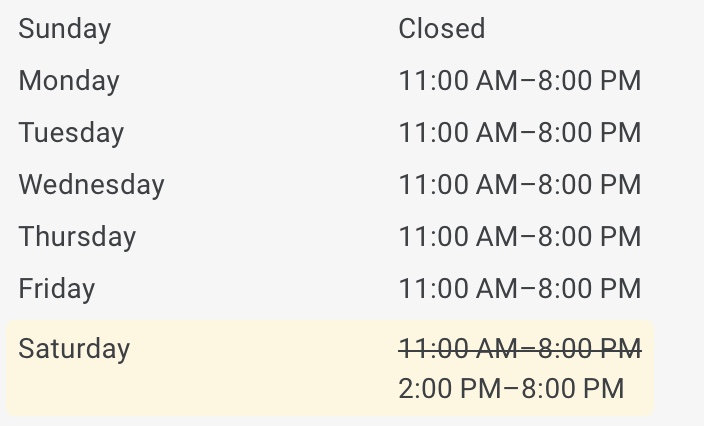This screenshot has width=704, height=426.
Task: Click the Sunday day label
Action: pyautogui.click(x=65, y=29)
